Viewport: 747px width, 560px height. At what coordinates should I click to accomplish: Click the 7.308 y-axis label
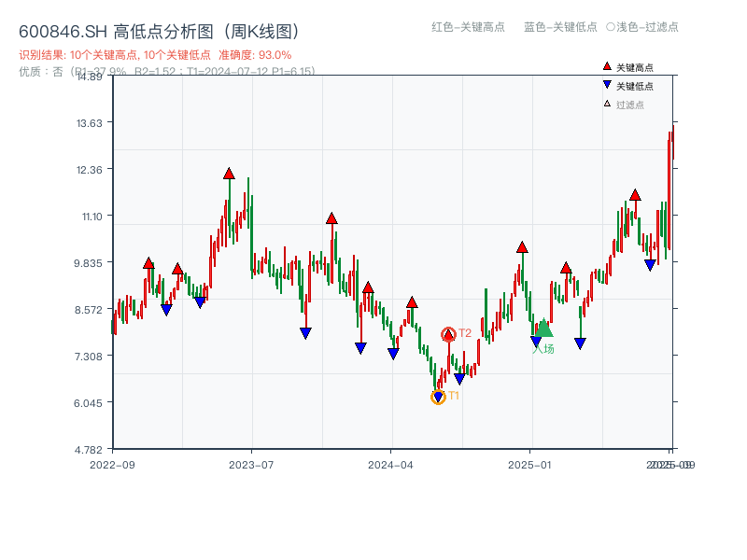tap(88, 357)
